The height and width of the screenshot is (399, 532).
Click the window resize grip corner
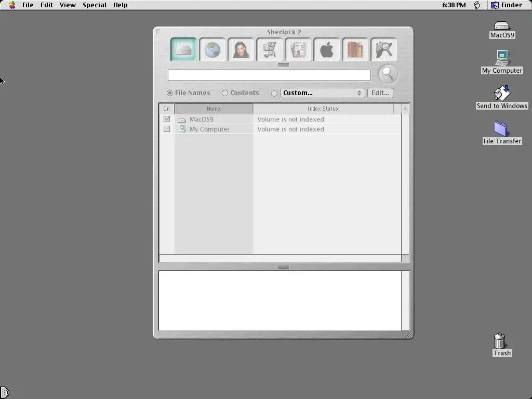(409, 335)
